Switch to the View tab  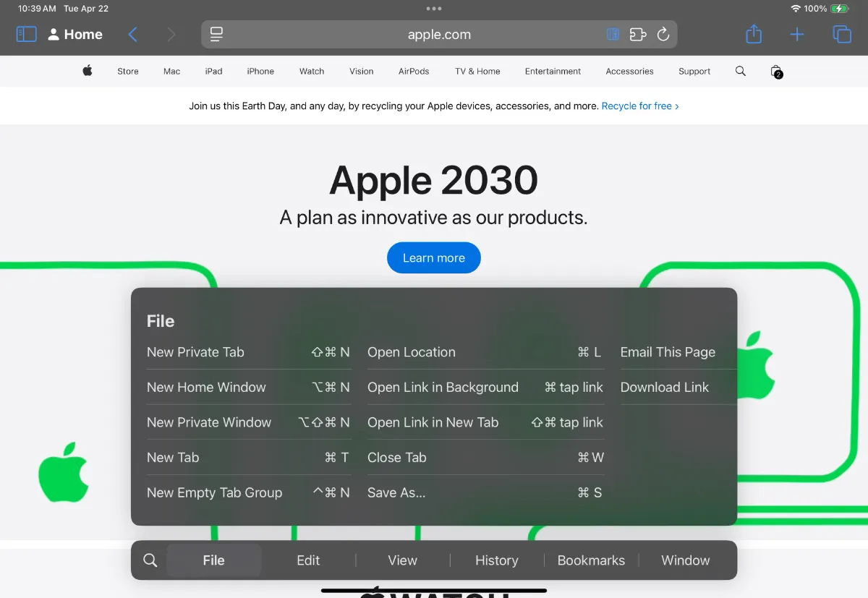(402, 560)
